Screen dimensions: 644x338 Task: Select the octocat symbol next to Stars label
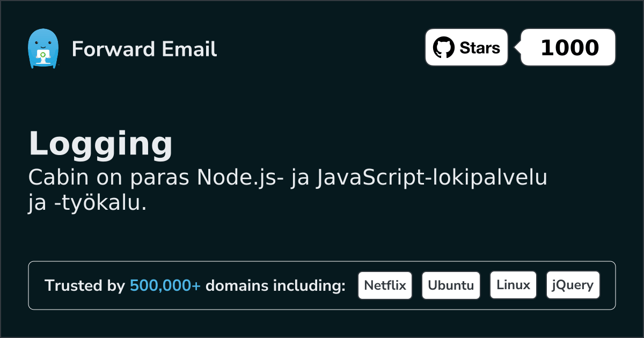(443, 47)
